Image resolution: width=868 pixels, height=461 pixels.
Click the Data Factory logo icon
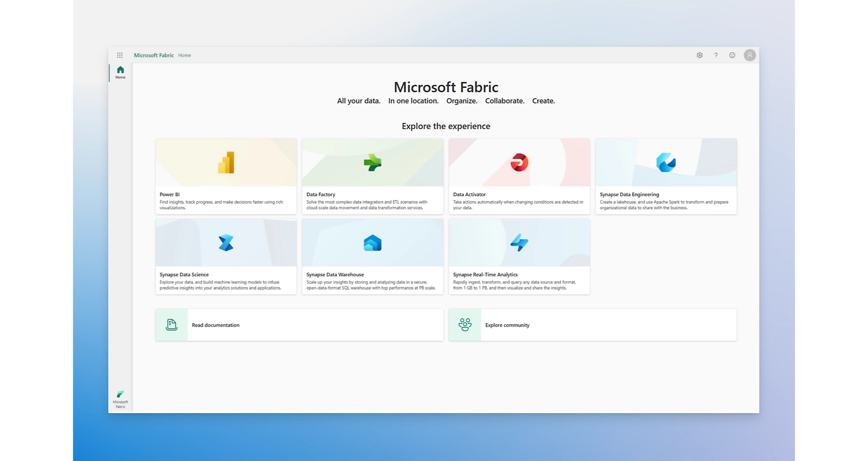372,163
